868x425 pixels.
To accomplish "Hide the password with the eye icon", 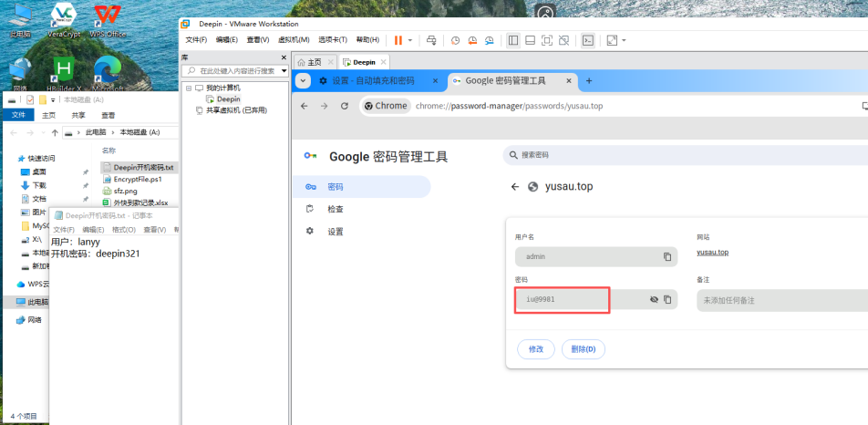I will pos(654,299).
